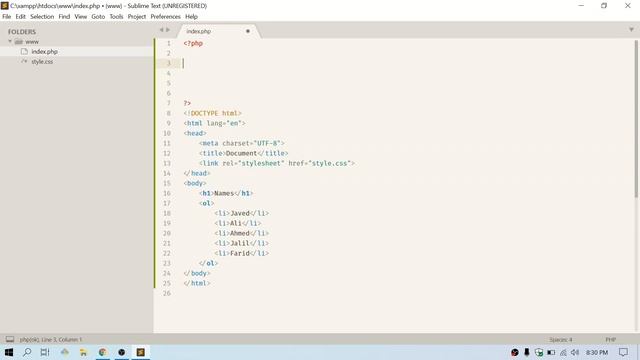Click the DOCTYPE html line
640x360 pixels.
point(213,113)
